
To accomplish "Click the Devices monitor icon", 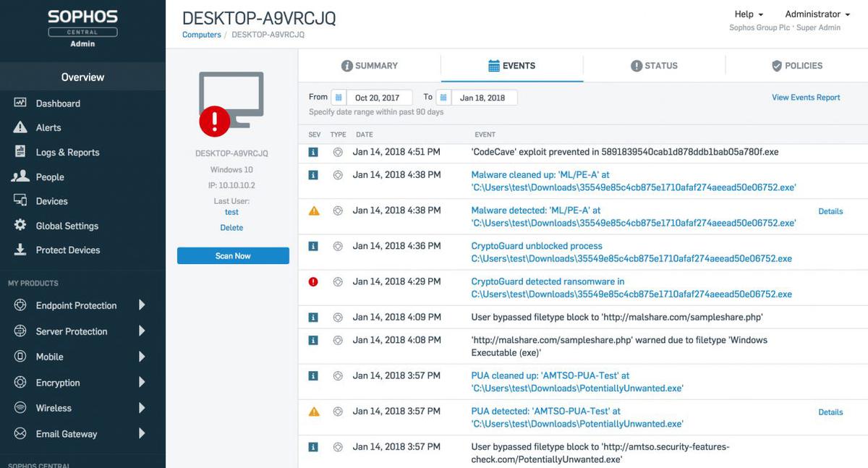I will (20, 200).
